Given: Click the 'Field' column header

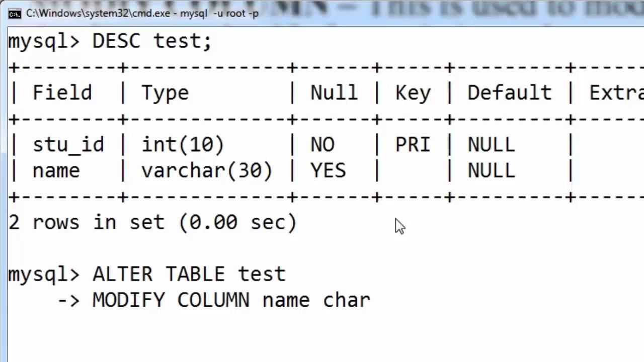Looking at the screenshot, I should (62, 93).
